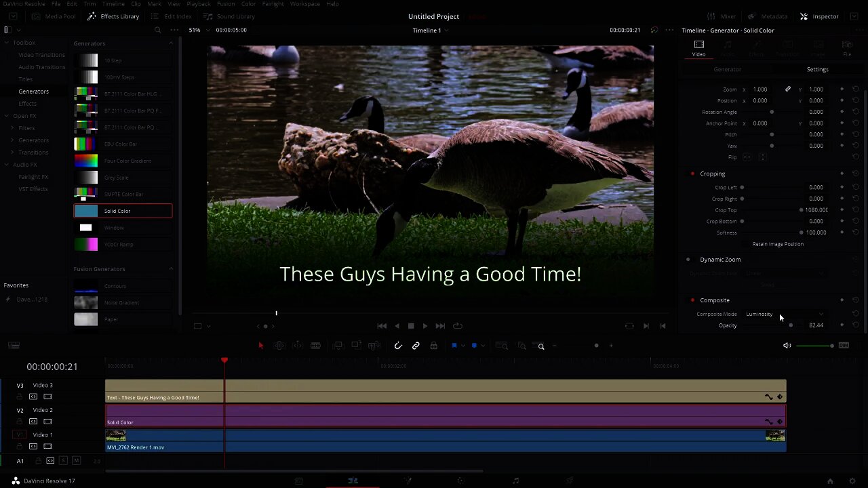
Task: Open the Metadata panel
Action: tap(768, 16)
